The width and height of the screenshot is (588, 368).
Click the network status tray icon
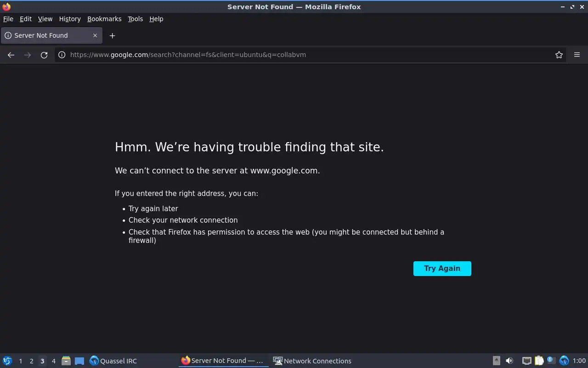pyautogui.click(x=527, y=361)
